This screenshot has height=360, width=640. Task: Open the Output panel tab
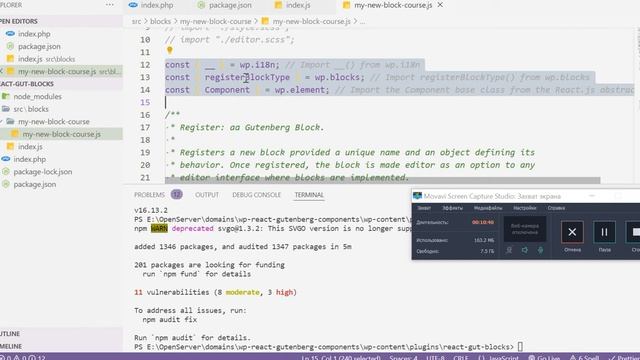point(207,195)
